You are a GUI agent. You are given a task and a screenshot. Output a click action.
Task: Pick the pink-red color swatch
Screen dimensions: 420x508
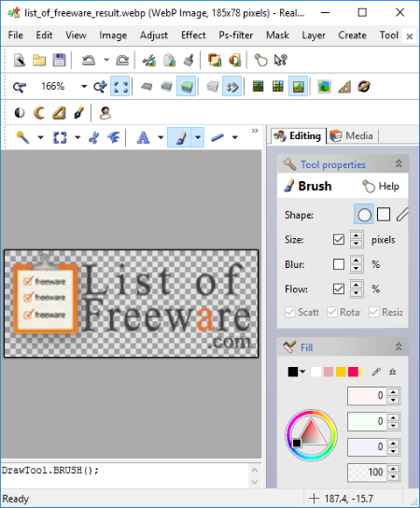tap(353, 372)
